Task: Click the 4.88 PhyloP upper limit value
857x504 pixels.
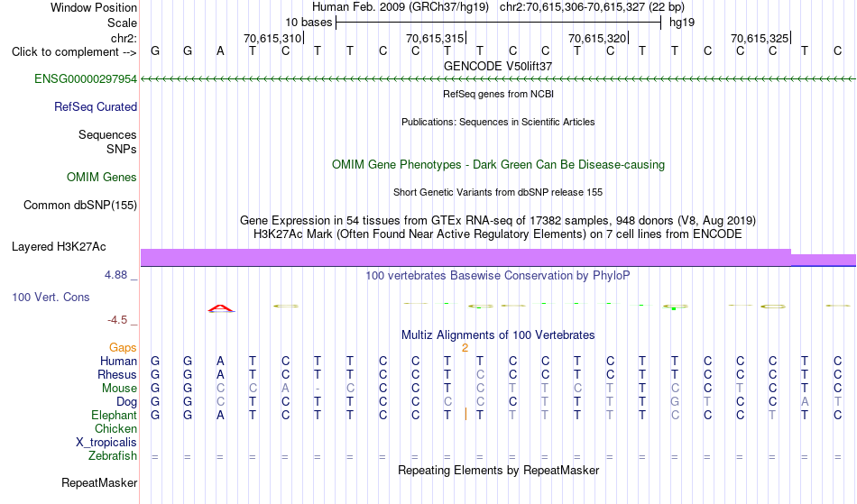Action: click(115, 275)
